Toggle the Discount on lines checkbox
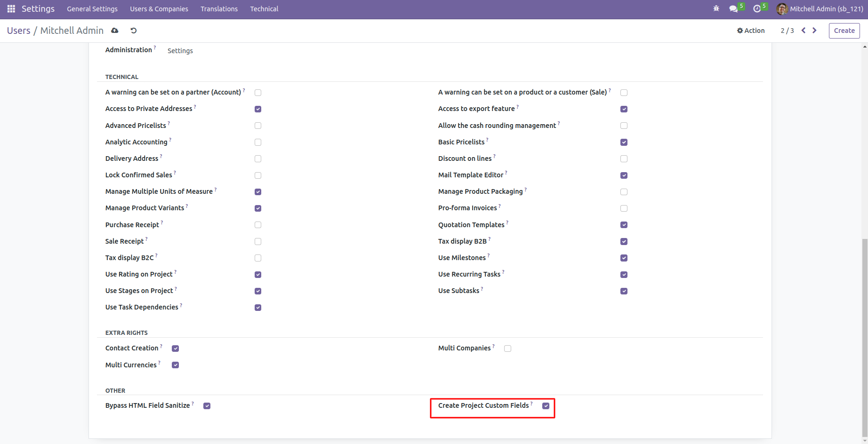The image size is (868, 444). tap(624, 159)
